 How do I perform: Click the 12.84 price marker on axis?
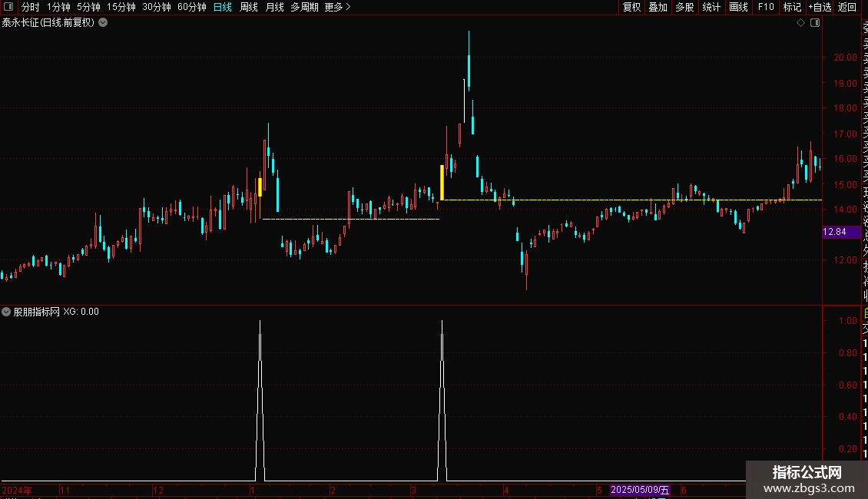[841, 232]
